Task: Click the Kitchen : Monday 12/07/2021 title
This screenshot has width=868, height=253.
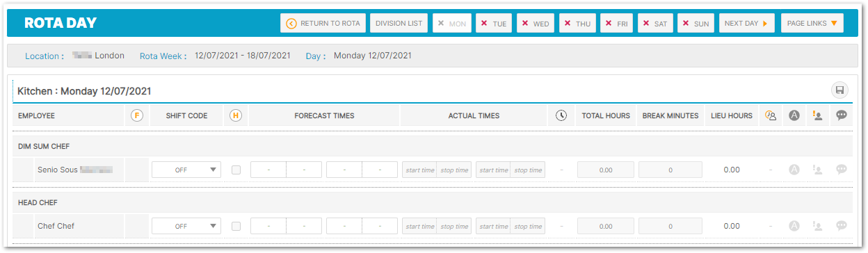Action: tap(84, 91)
